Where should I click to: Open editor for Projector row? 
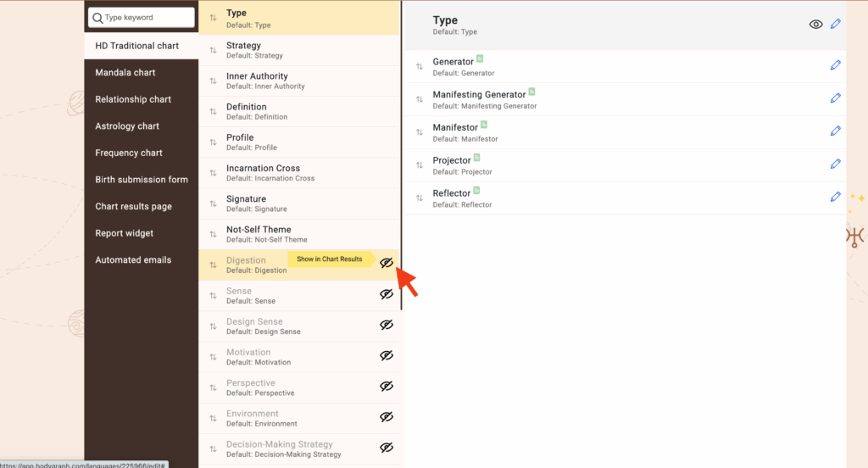pyautogui.click(x=835, y=164)
